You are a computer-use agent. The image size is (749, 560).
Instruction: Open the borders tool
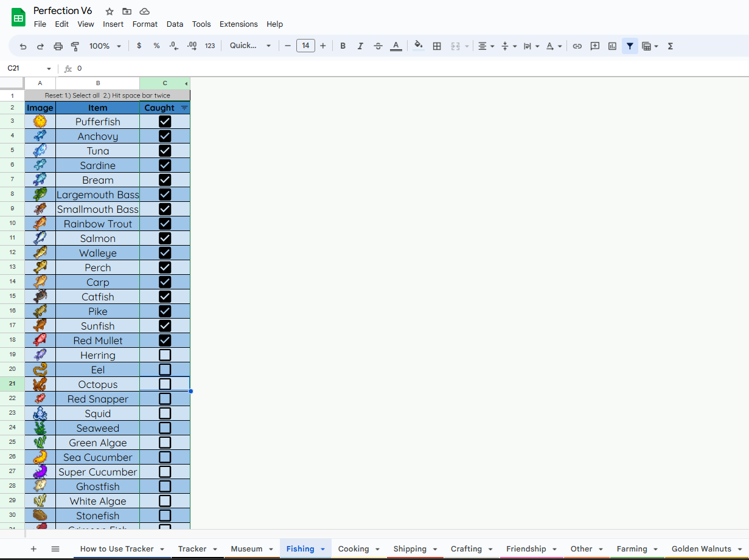click(x=437, y=46)
